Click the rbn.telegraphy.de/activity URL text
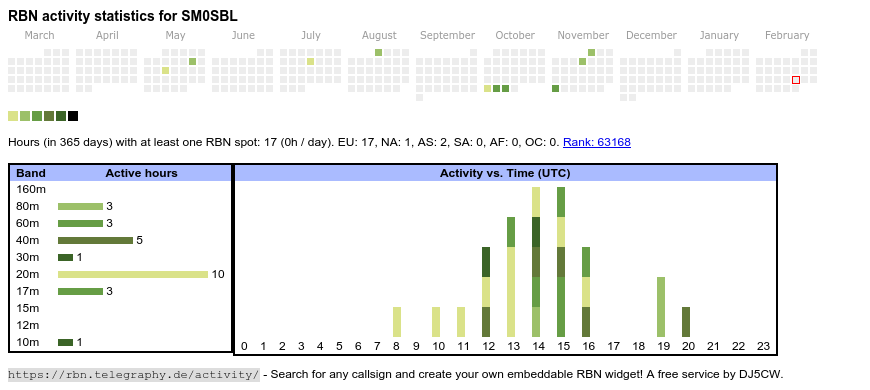 tap(134, 374)
